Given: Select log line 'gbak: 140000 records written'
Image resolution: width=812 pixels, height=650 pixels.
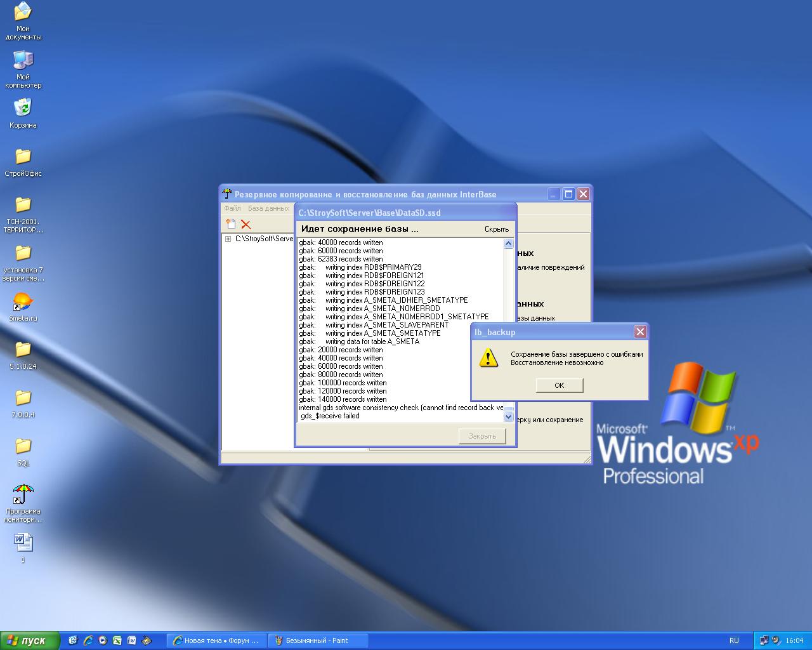Looking at the screenshot, I should point(343,399).
